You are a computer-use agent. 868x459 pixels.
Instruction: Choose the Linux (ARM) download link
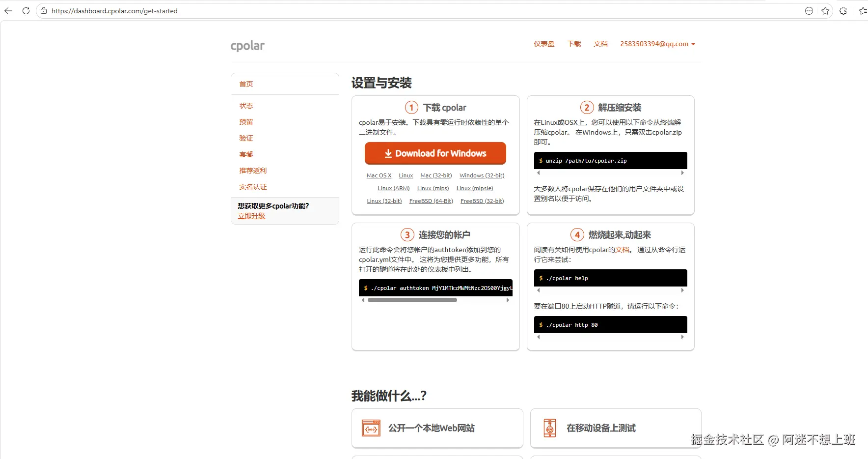394,188
